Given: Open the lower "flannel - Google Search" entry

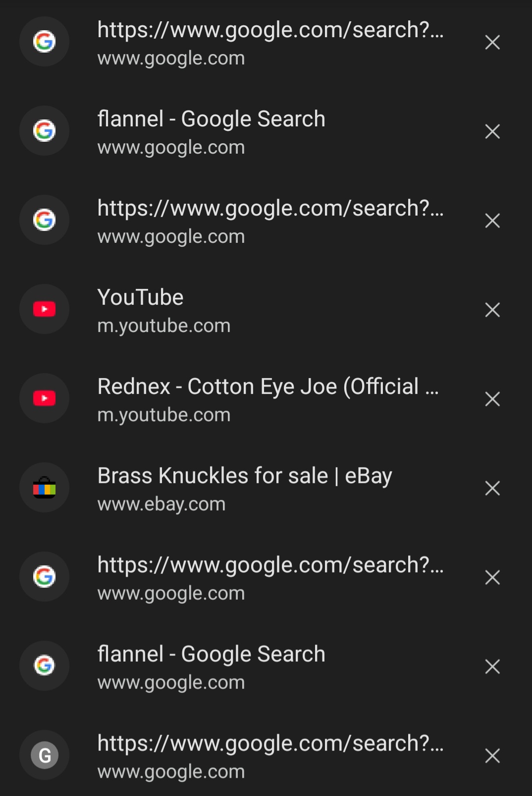Looking at the screenshot, I should 211,654.
